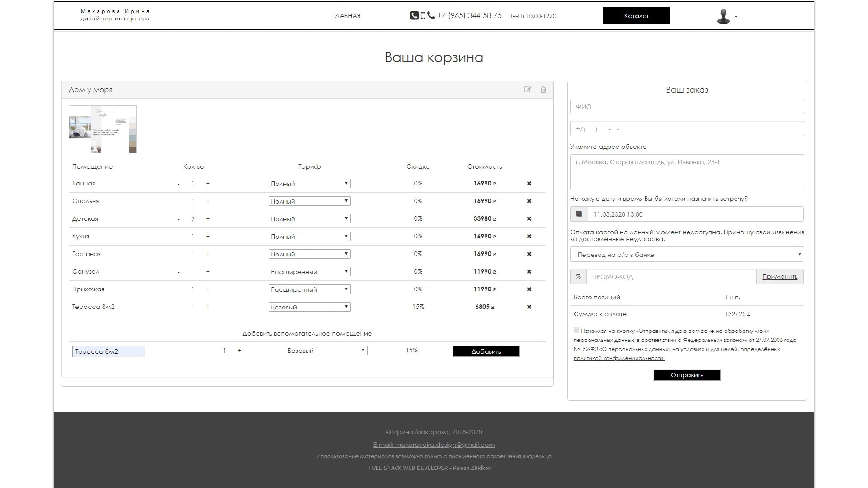Decrease quantity for Ванная

click(x=179, y=184)
